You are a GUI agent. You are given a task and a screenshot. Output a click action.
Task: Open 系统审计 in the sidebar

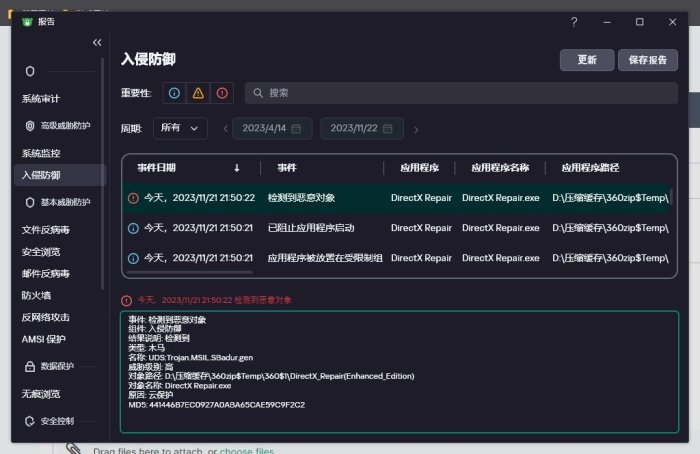tap(41, 99)
